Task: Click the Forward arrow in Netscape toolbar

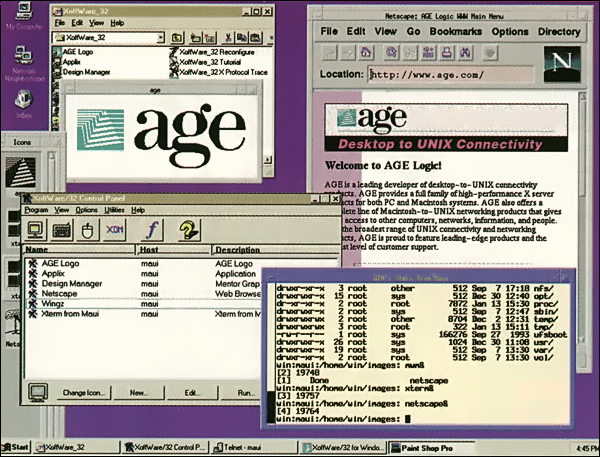Action: point(347,53)
